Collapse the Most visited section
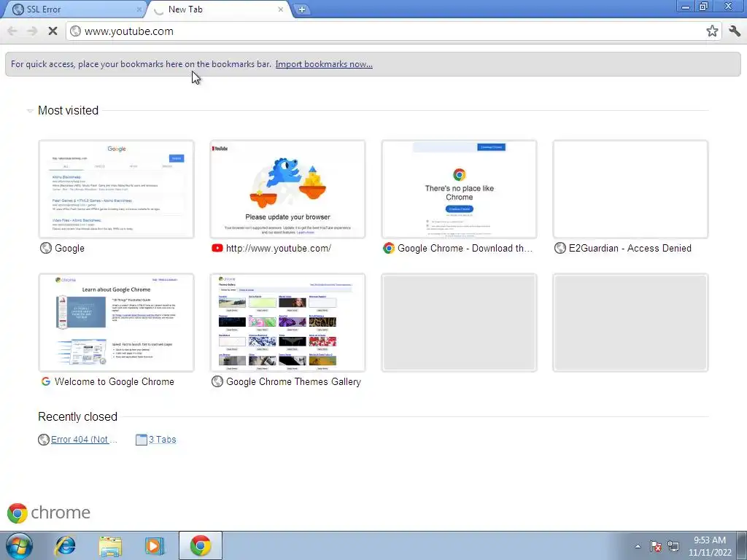Viewport: 747px width, 560px height. coord(29,111)
